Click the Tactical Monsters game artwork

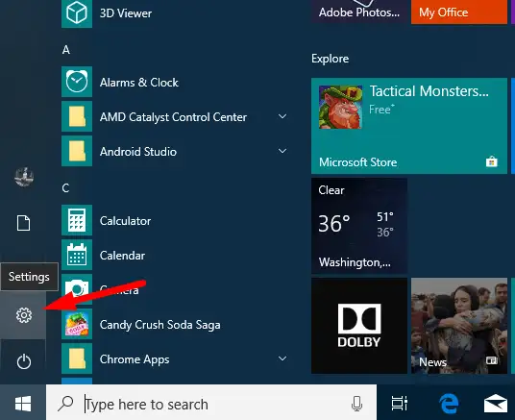click(x=340, y=107)
